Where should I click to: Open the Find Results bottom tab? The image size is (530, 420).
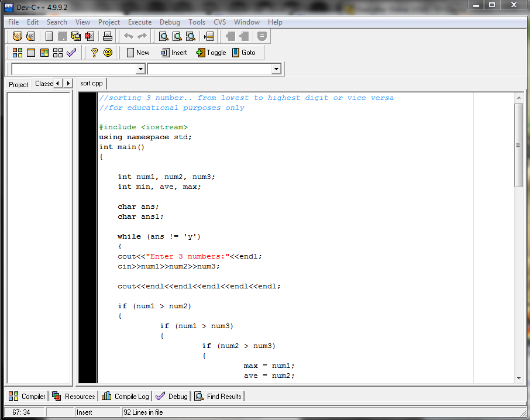tap(218, 397)
